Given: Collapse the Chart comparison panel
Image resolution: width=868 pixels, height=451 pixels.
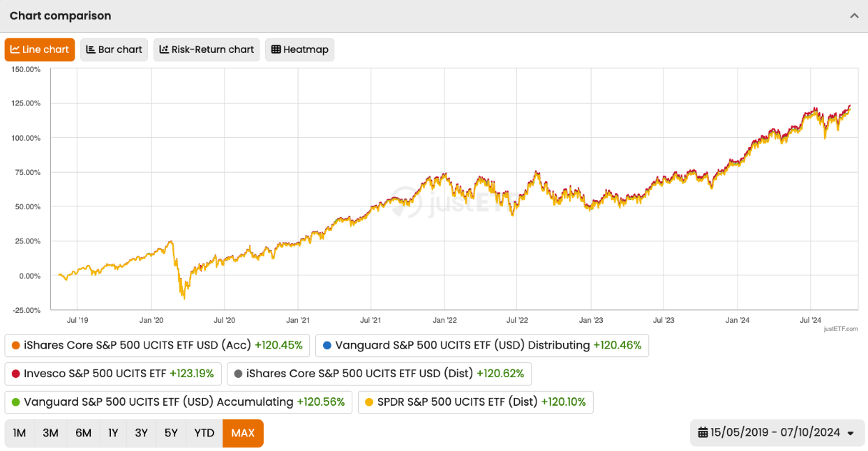Looking at the screenshot, I should coord(854,15).
